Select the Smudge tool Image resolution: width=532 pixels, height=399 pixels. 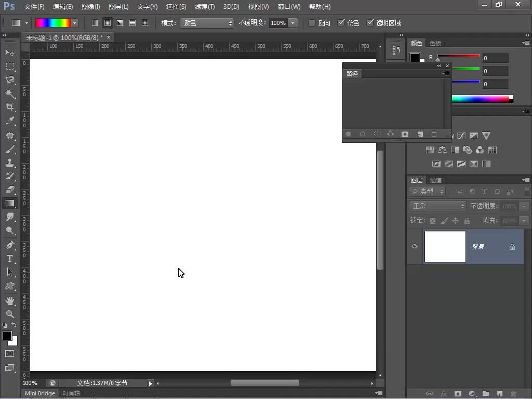[x=10, y=217]
